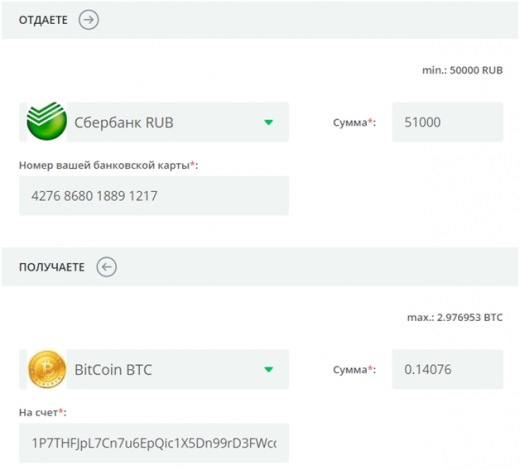Click the left-arrow icon next to ПОЛУЧАЕТЕ
The height and width of the screenshot is (470, 520).
pos(107,267)
